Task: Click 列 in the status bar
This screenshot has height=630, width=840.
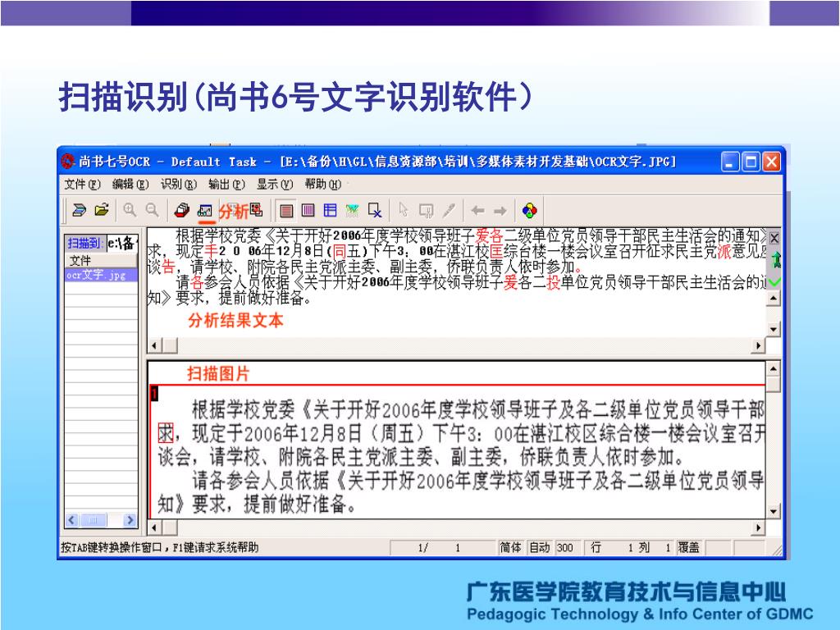Action: click(x=645, y=547)
